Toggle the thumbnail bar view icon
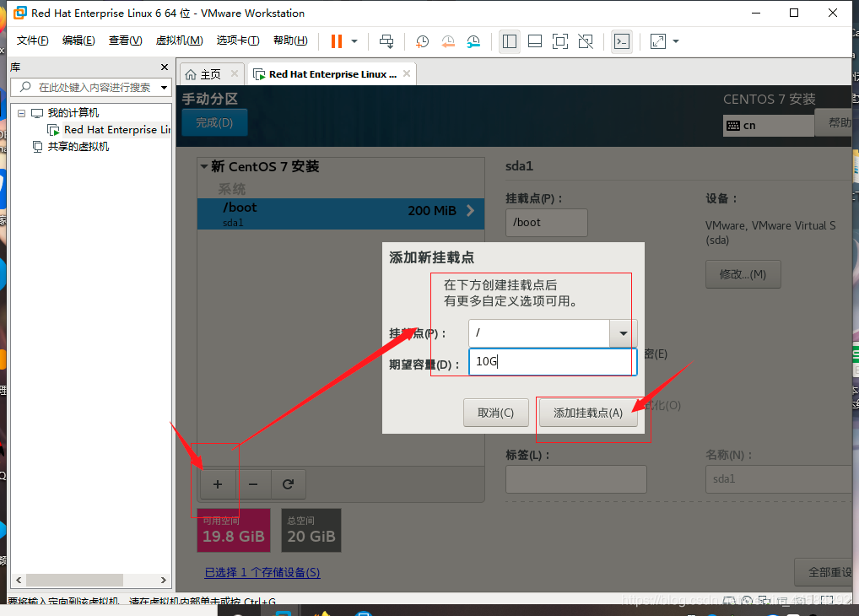The height and width of the screenshot is (616, 859). click(x=535, y=41)
